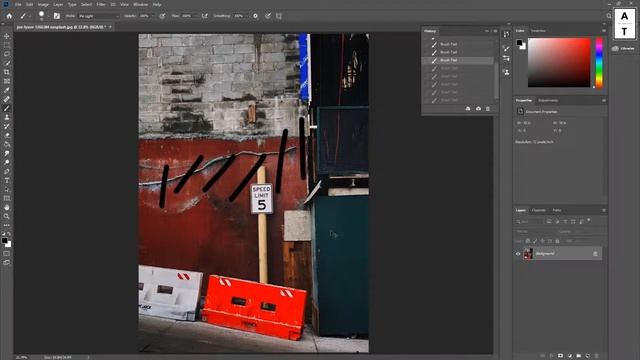Screen dimensions: 640x360
Task: Click the search magnifier icon at top right
Action: [609, 16]
